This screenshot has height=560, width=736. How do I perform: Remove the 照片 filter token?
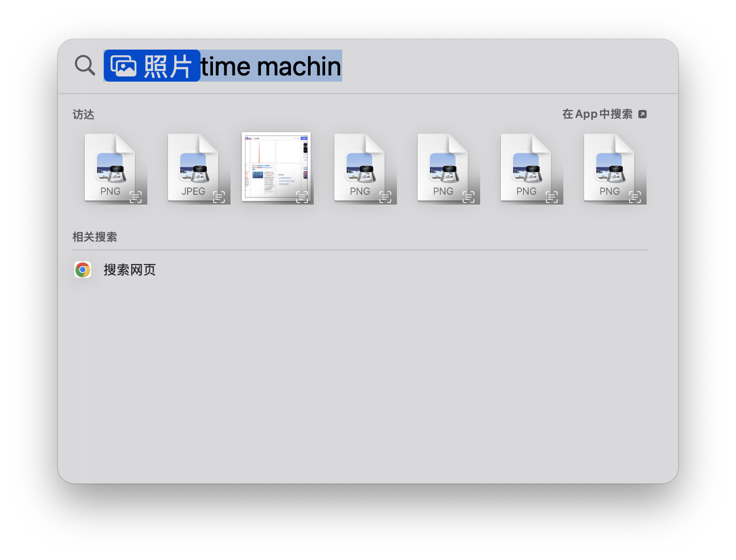pyautogui.click(x=152, y=66)
